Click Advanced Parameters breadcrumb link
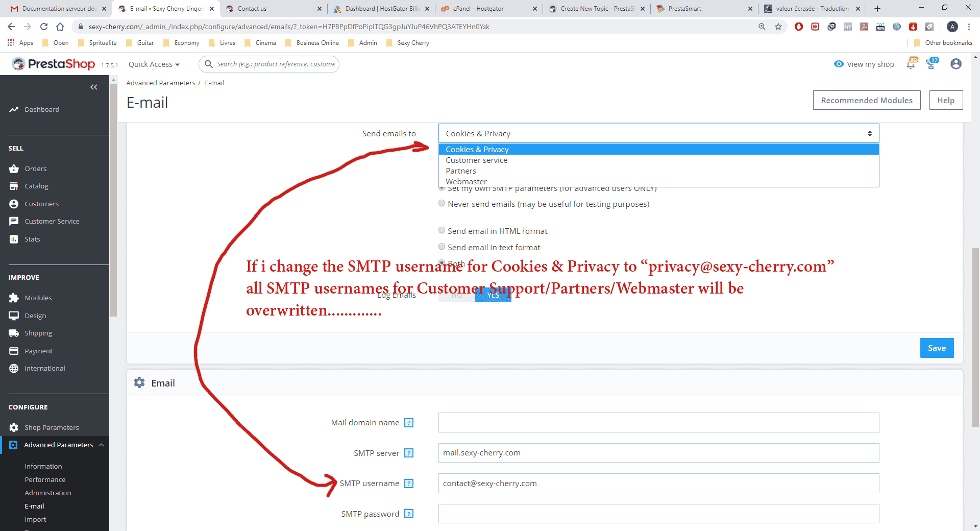 point(161,83)
